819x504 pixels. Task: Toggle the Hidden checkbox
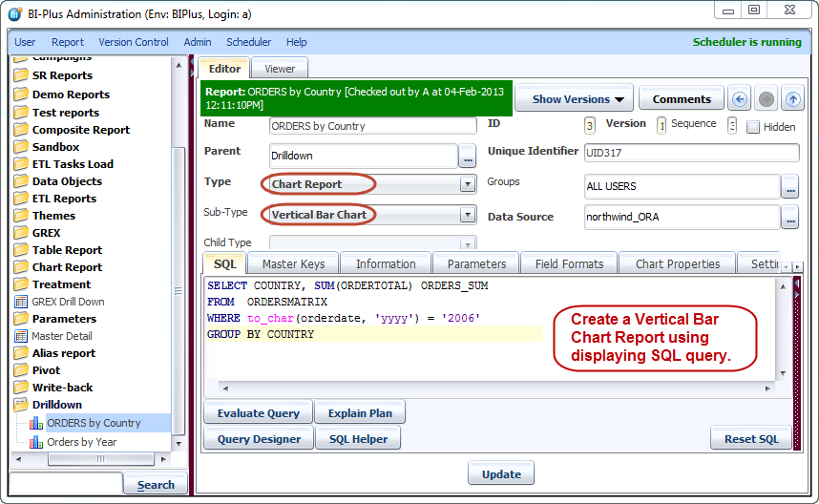click(x=753, y=127)
